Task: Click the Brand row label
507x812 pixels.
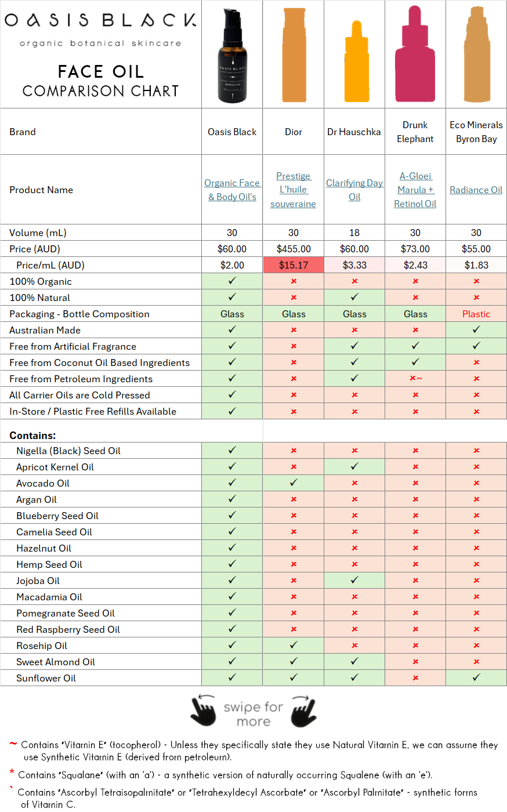Action: (23, 132)
